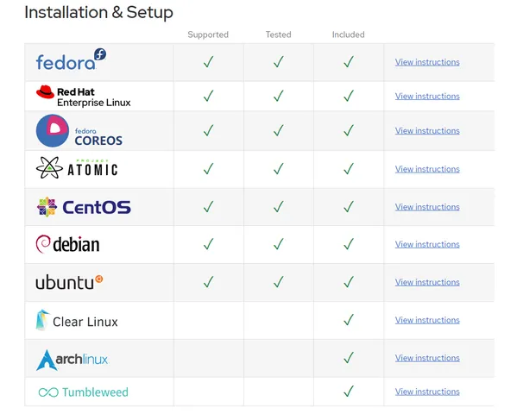Click Debian's Supported checkmark
523x420 pixels.
tap(209, 244)
